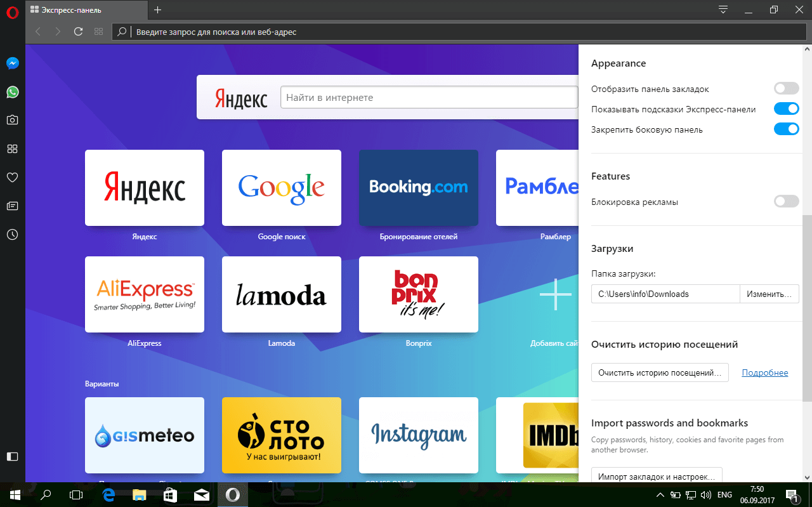Click Очистить историю посещений button
Viewport: 812px width, 507px height.
pyautogui.click(x=660, y=372)
